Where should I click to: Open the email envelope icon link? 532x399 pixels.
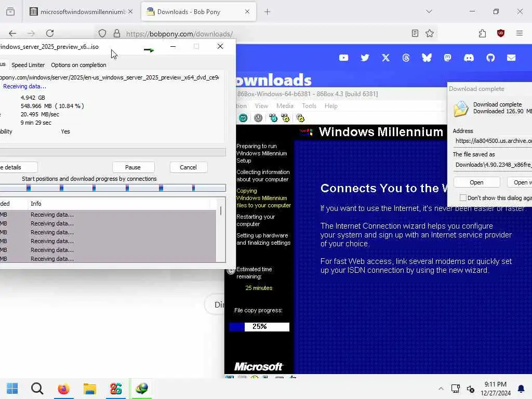[x=511, y=58]
